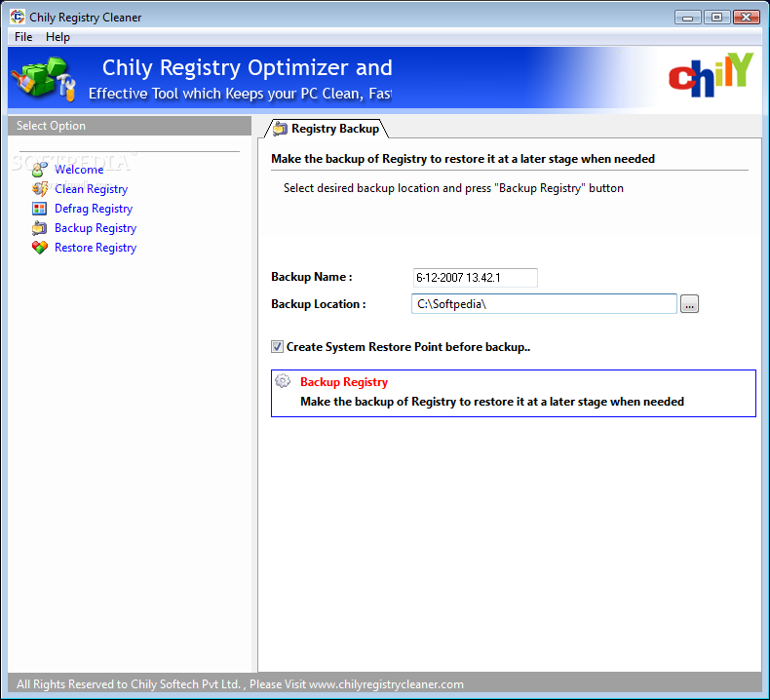Click the 'Backup Location :' label

click(318, 304)
